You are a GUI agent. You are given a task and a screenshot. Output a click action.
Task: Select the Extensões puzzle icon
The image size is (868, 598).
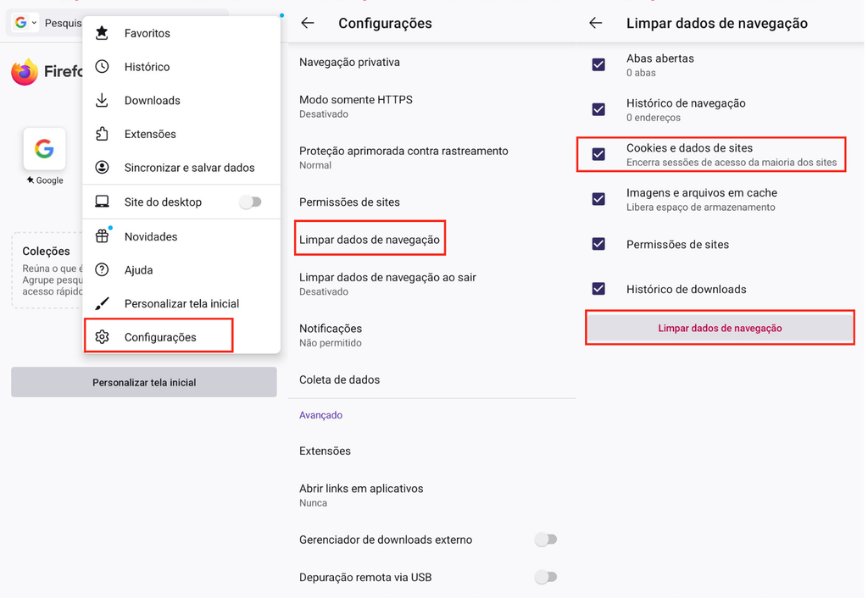(x=103, y=134)
